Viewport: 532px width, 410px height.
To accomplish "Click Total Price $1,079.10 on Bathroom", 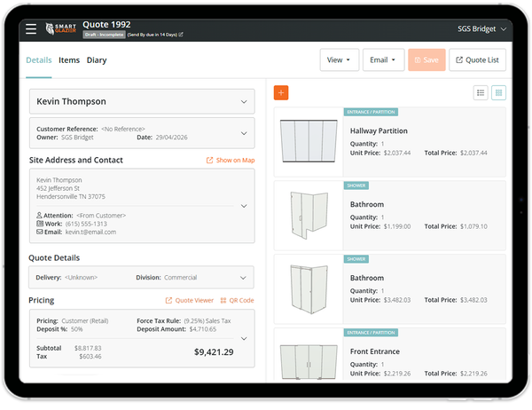I will 473,226.
